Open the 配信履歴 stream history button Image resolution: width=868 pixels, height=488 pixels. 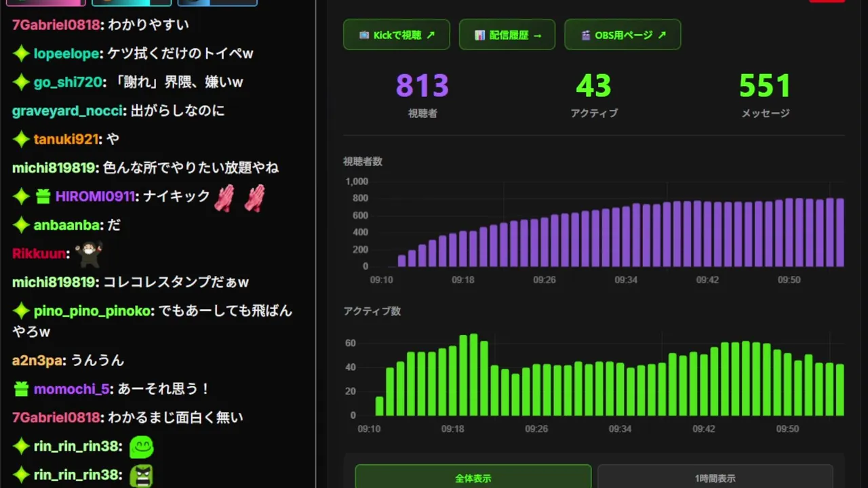(507, 35)
